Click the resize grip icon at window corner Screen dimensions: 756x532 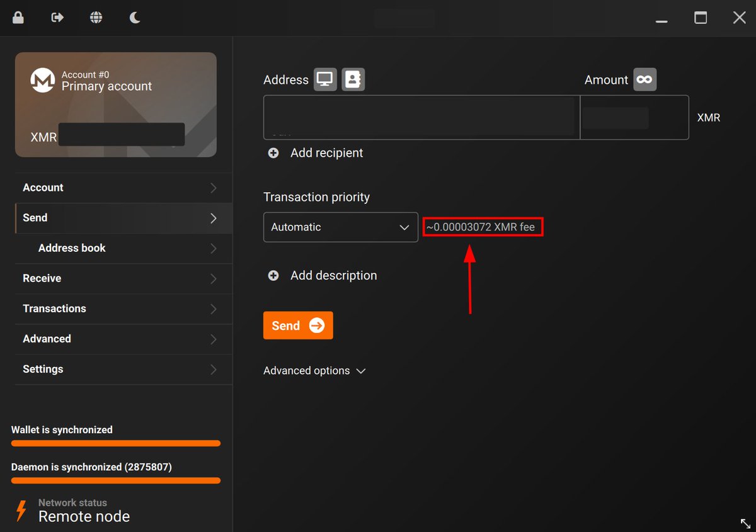coord(745,523)
